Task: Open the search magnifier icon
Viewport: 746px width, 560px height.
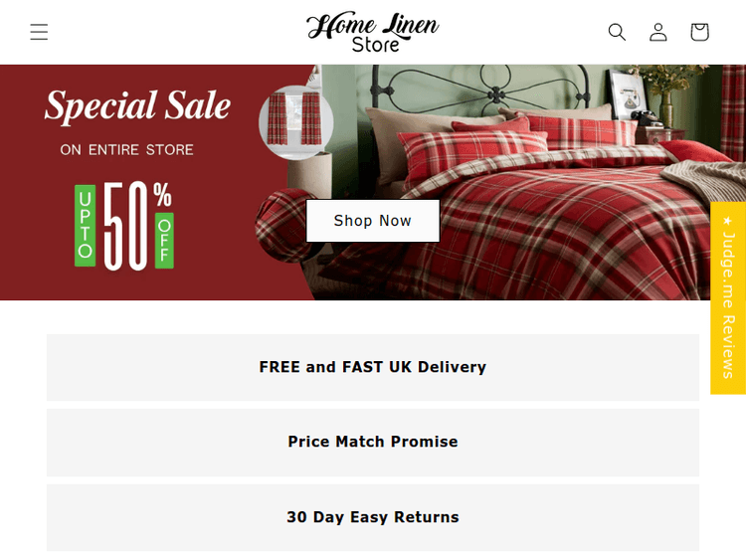Action: pyautogui.click(x=617, y=32)
